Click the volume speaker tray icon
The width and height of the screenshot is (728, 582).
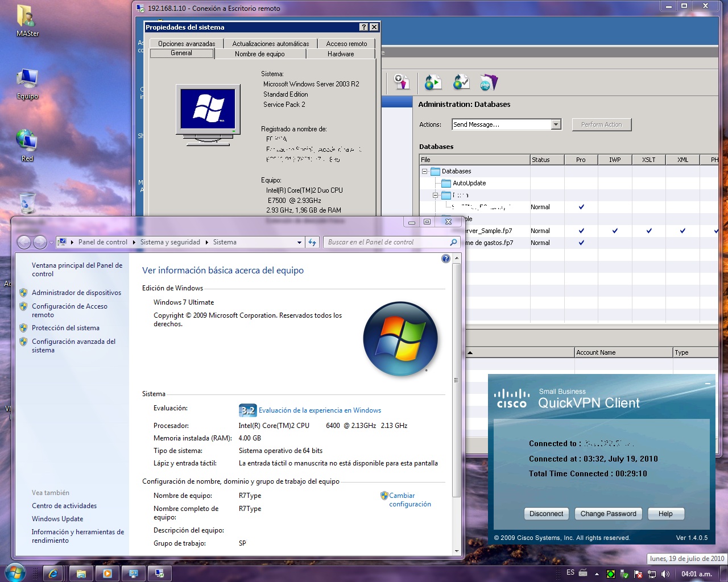tap(665, 574)
